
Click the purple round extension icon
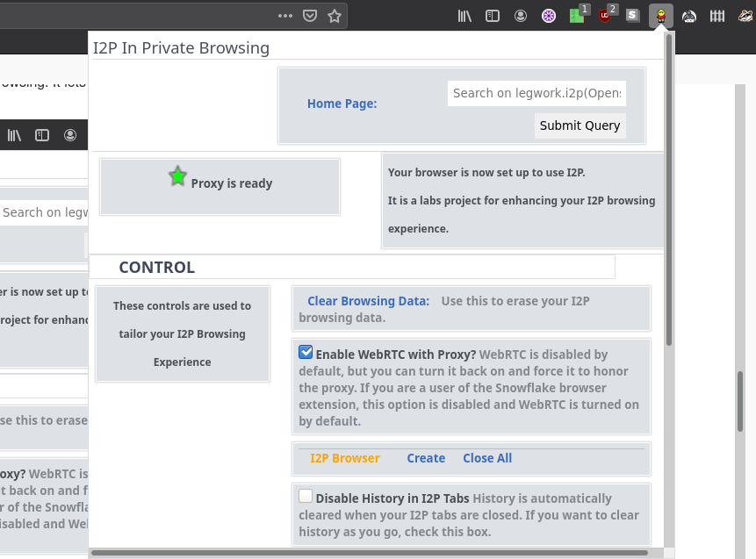pos(548,16)
